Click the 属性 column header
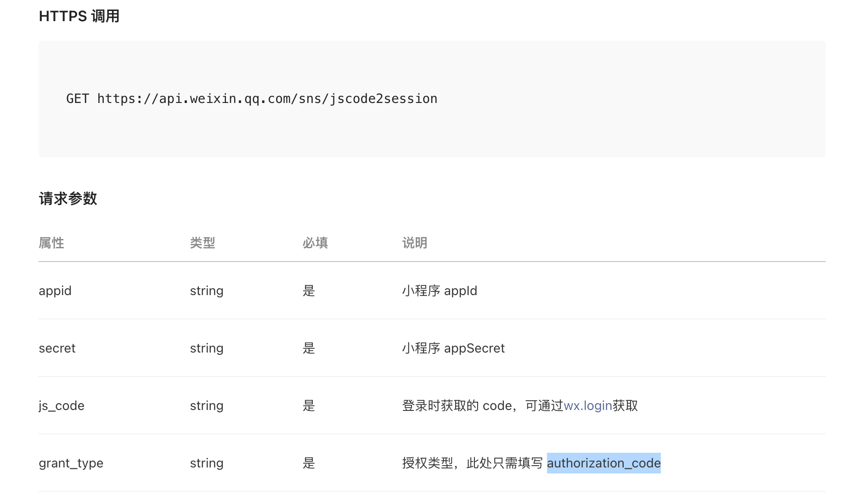Viewport: 868px width, 501px height. [51, 243]
